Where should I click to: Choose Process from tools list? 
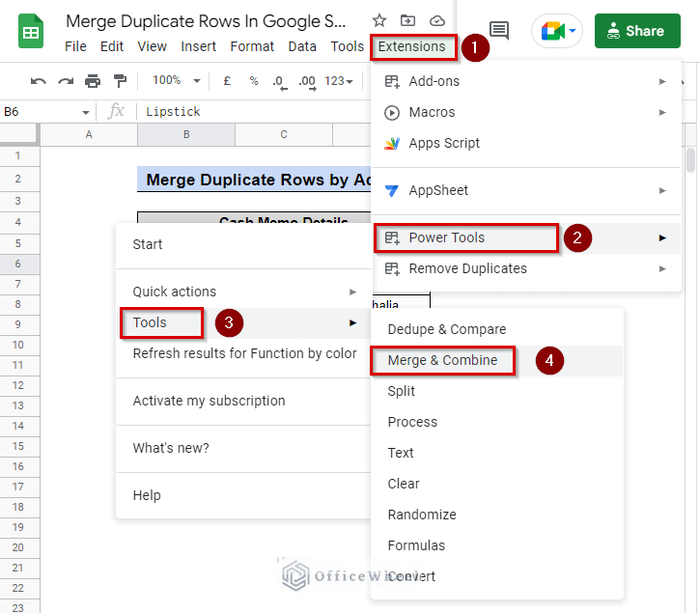click(x=496, y=423)
